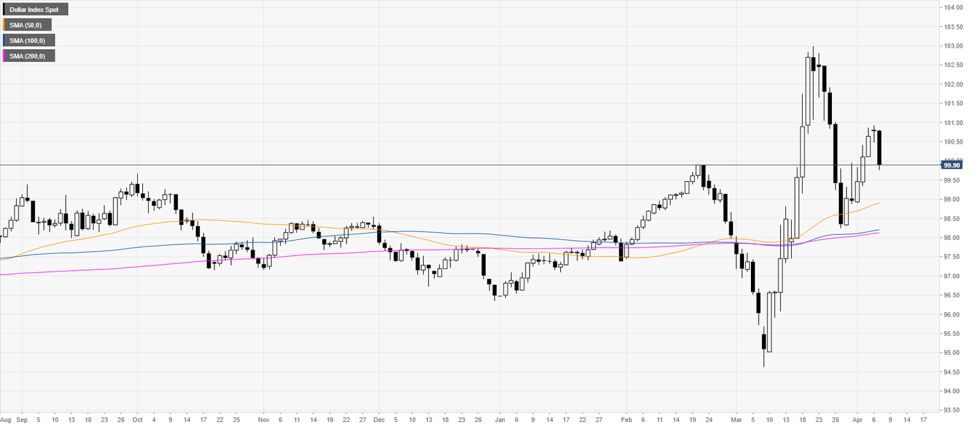The height and width of the screenshot is (427, 980).
Task: Select the Jan label on the date axis
Action: [500, 421]
